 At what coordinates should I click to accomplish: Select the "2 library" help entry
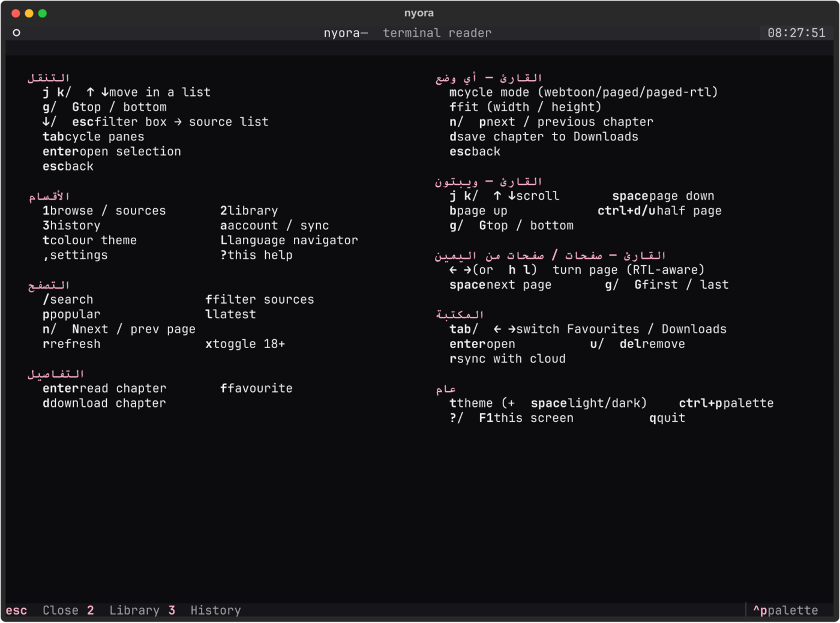pos(249,211)
